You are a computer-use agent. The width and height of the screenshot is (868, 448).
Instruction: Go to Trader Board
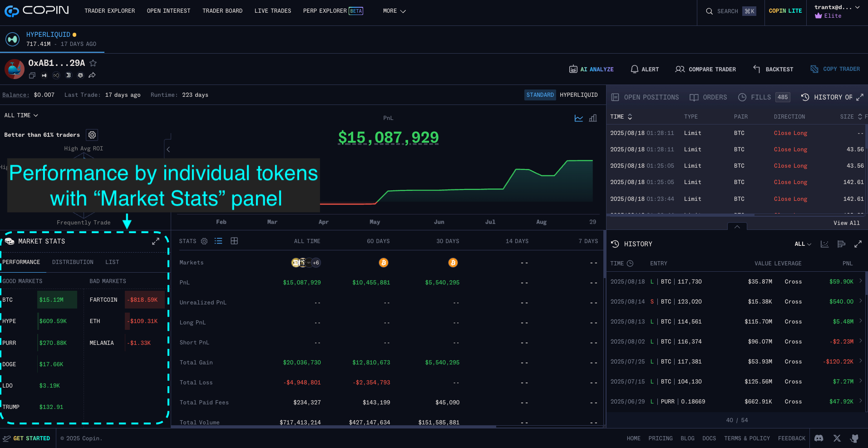click(x=222, y=11)
